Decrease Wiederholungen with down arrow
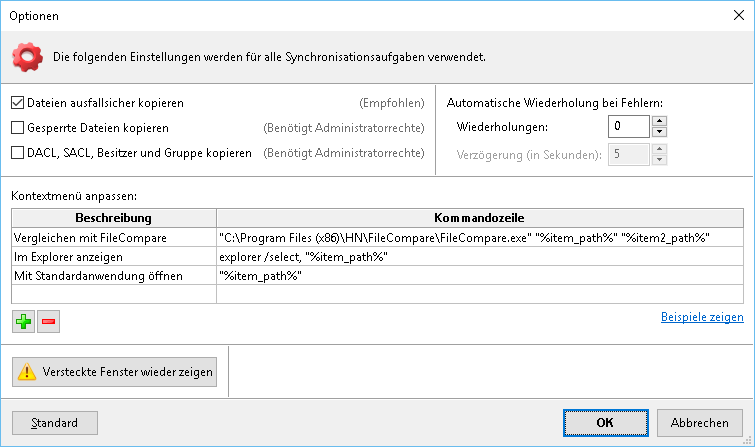The width and height of the screenshot is (755, 447). pos(659,132)
